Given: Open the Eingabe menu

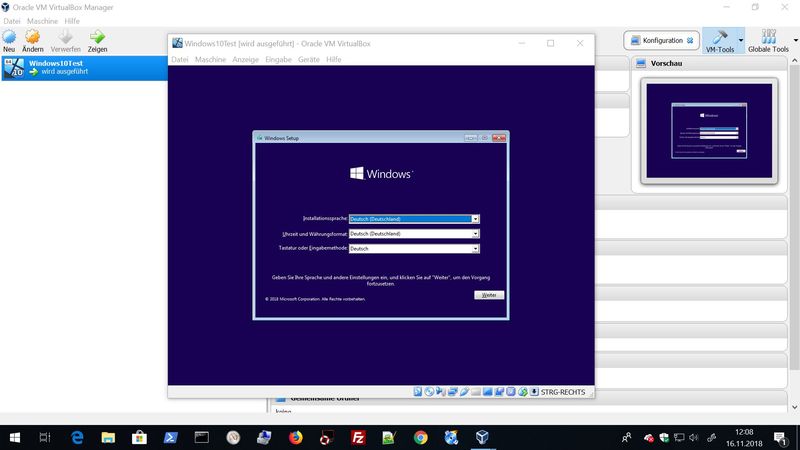Looking at the screenshot, I should (x=279, y=59).
